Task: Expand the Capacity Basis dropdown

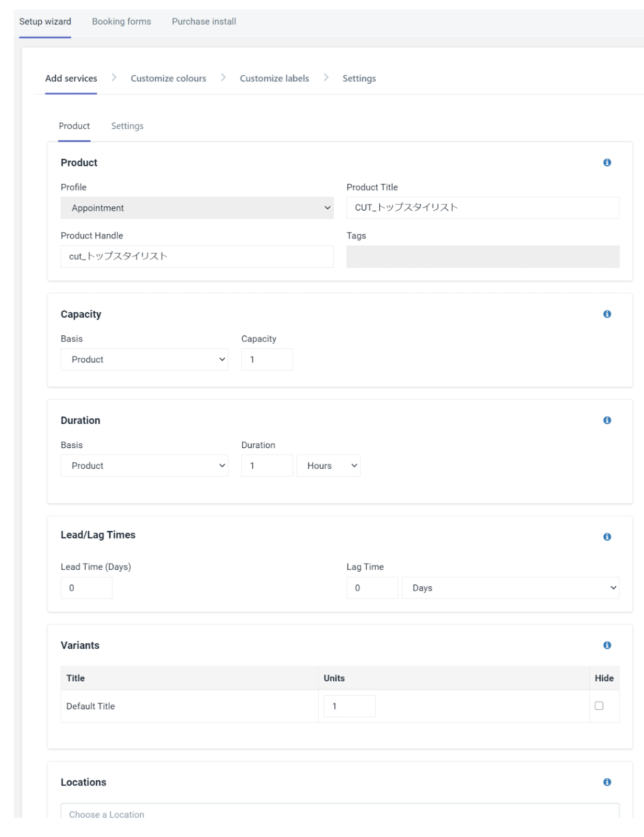Action: (144, 359)
